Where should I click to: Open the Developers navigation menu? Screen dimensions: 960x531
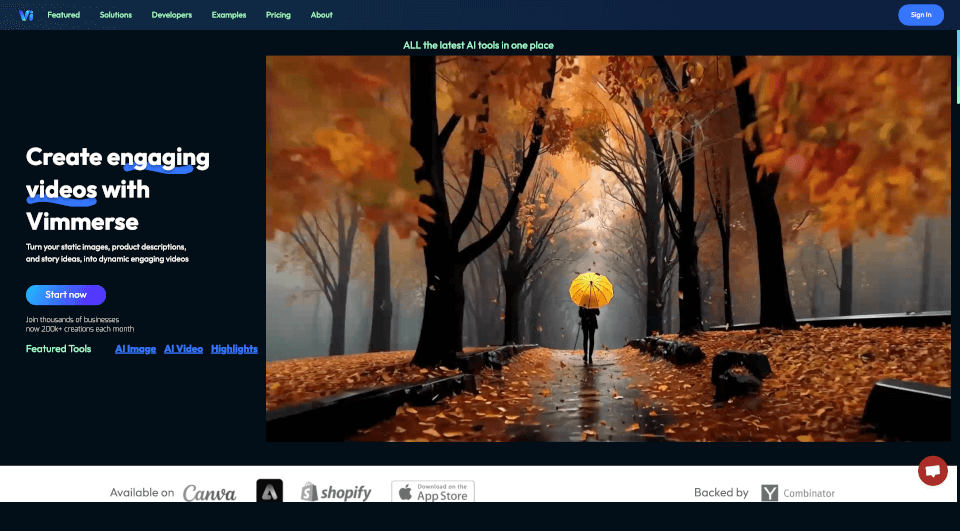172,15
